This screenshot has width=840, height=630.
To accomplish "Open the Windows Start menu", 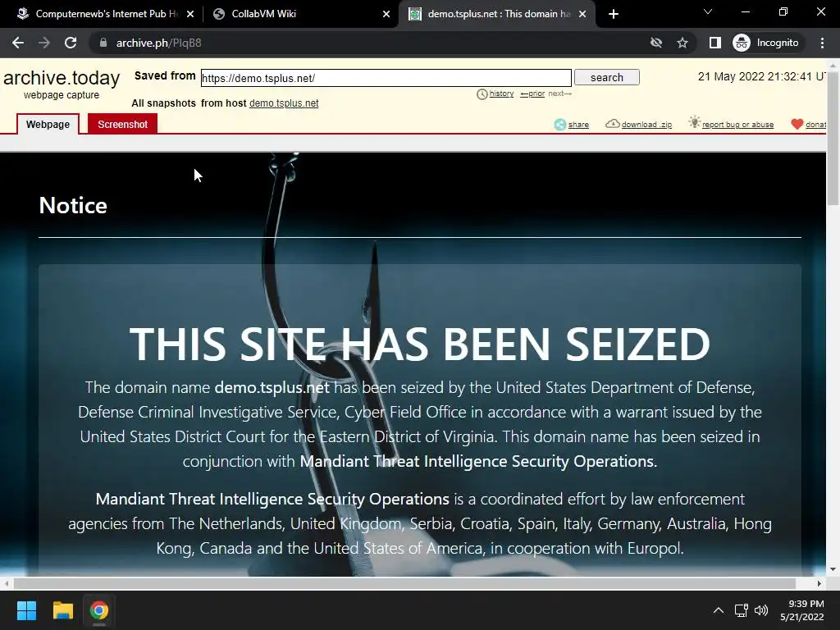I will point(26,610).
